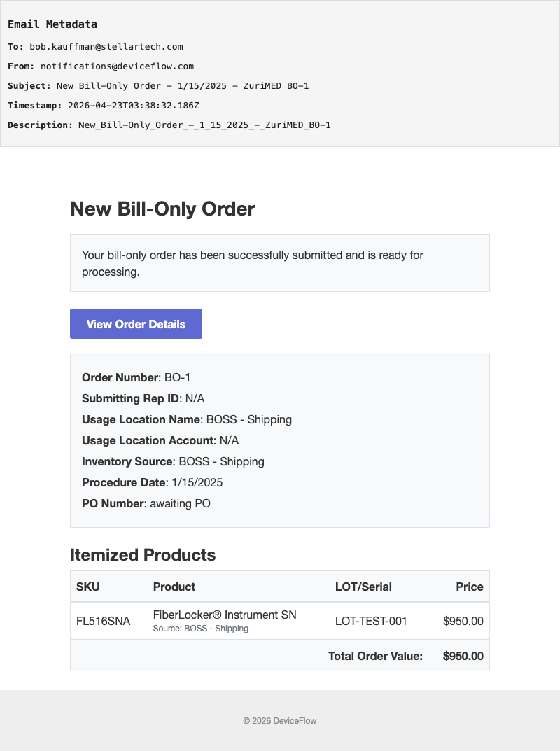Image resolution: width=560 pixels, height=751 pixels.
Task: Click the View Order Details button
Action: click(136, 324)
